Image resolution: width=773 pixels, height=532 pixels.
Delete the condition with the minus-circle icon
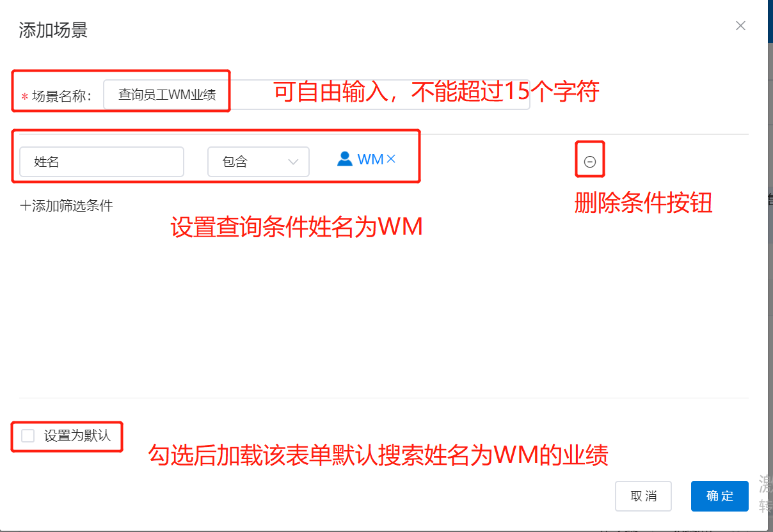[590, 162]
